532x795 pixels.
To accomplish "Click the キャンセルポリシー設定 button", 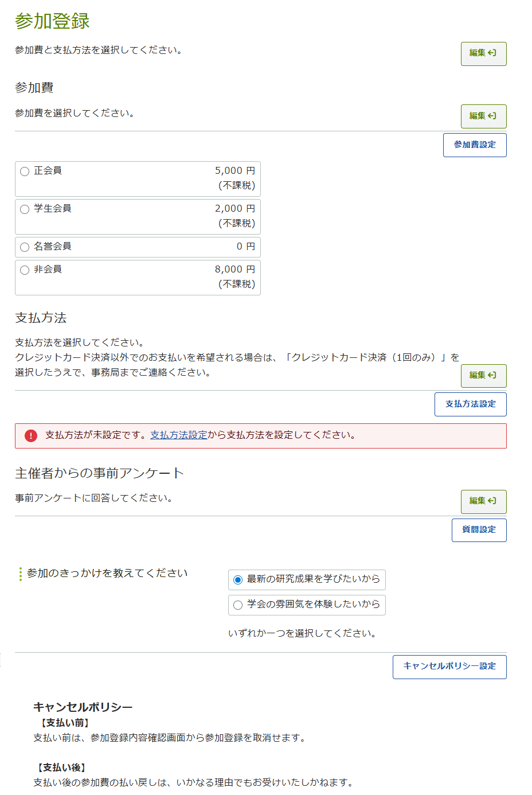I will click(449, 667).
